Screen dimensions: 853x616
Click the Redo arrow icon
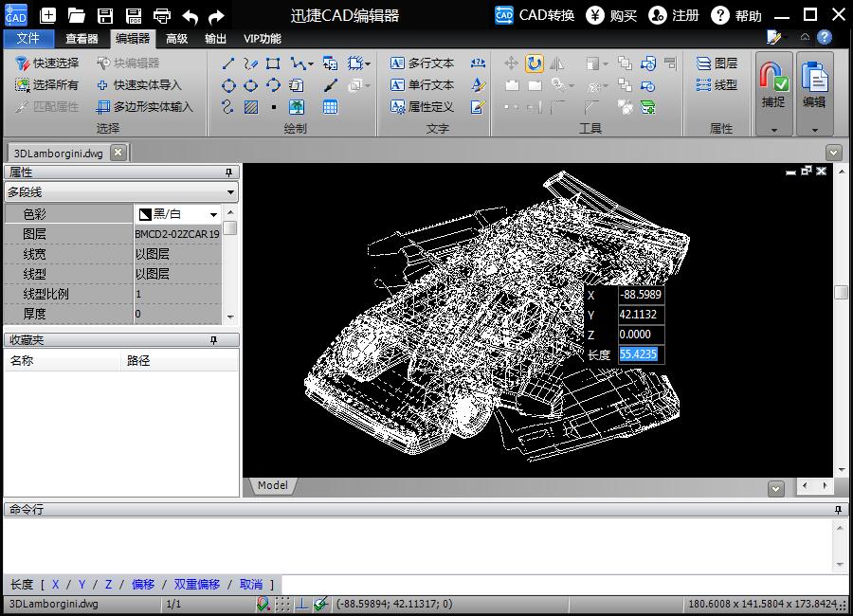click(216, 17)
